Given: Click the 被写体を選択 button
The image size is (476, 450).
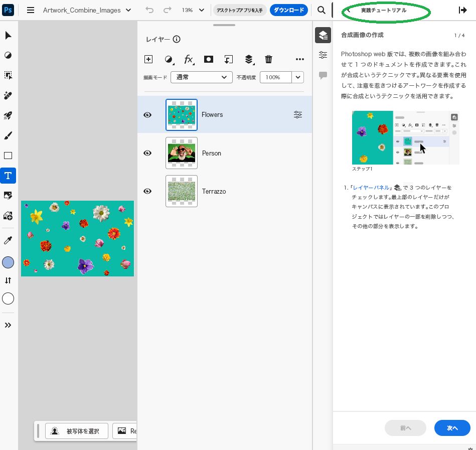Looking at the screenshot, I should click(x=77, y=431).
